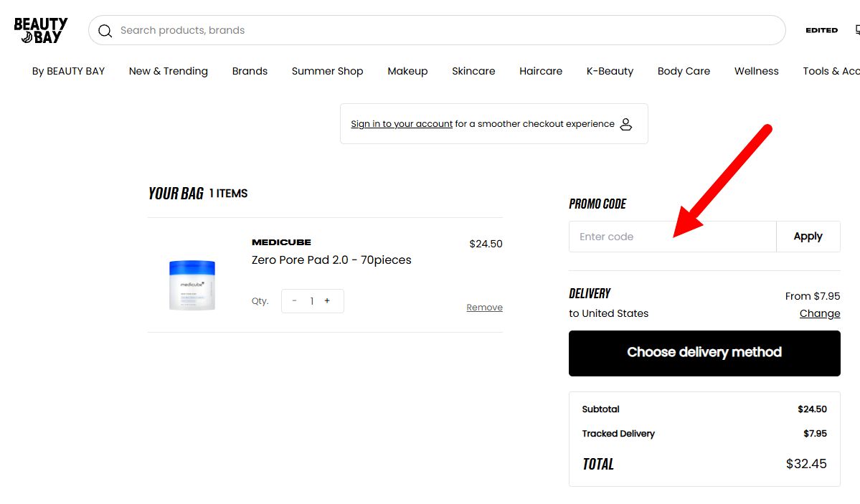Open the K-Beauty category
The width and height of the screenshot is (860, 504).
click(610, 71)
